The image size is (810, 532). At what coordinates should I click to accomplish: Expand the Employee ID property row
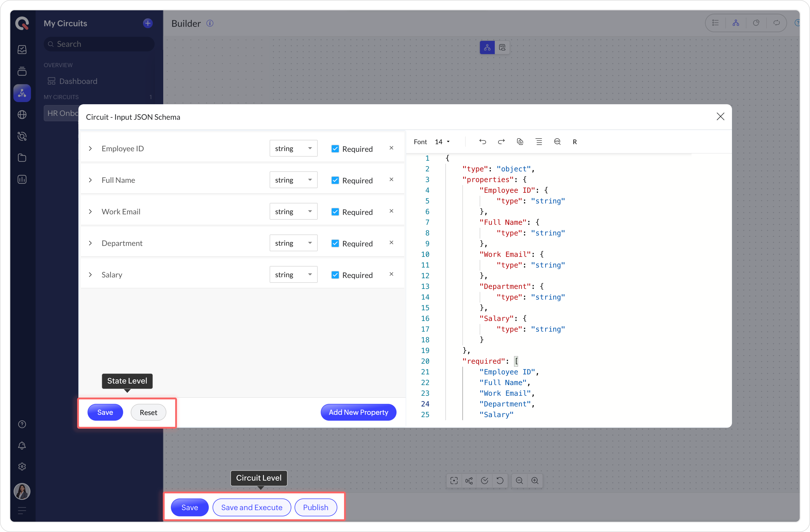(90, 148)
